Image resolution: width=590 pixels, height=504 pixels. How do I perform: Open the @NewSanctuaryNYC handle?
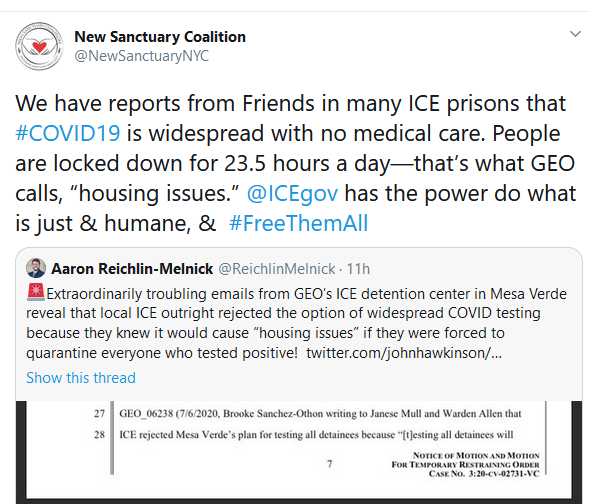pos(141,56)
